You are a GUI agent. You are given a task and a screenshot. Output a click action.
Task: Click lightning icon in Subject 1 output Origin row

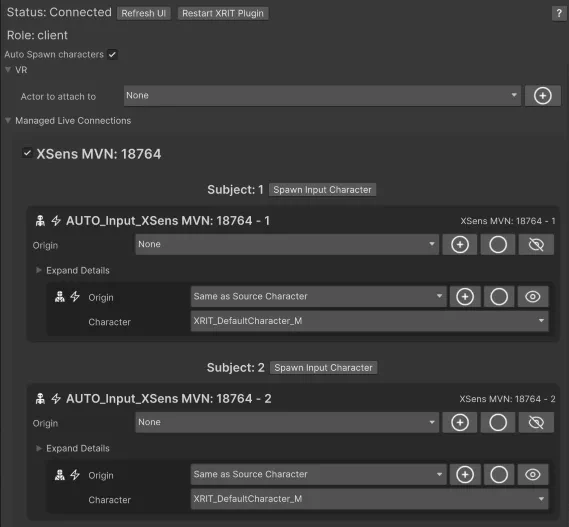pos(75,297)
